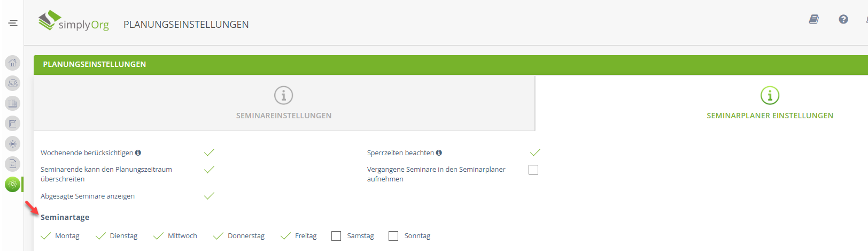Toggle the hamburger sidebar menu
The width and height of the screenshot is (868, 251).
click(13, 23)
